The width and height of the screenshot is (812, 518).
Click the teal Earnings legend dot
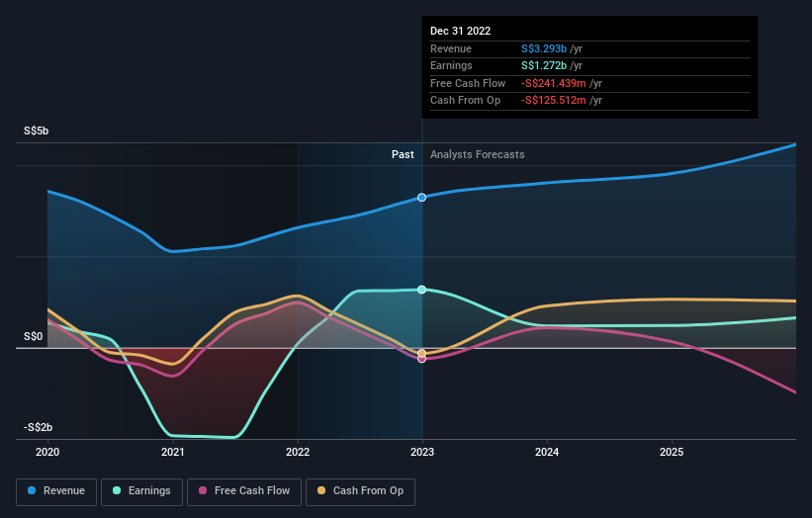point(117,490)
